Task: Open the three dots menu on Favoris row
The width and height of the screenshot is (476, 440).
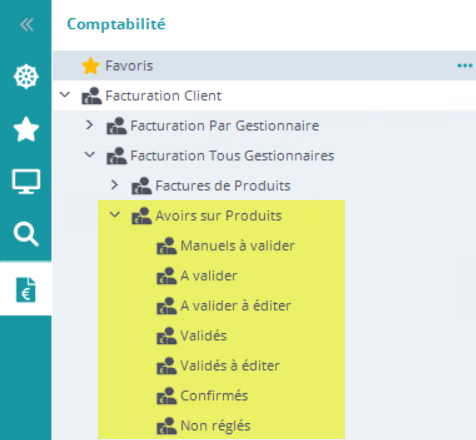Action: tap(465, 66)
